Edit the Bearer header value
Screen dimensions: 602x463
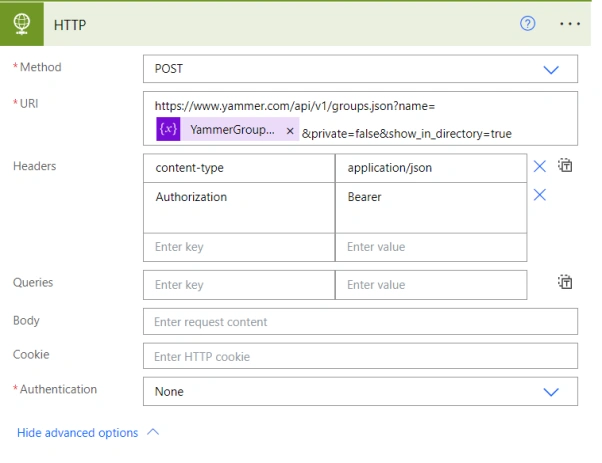[431, 208]
